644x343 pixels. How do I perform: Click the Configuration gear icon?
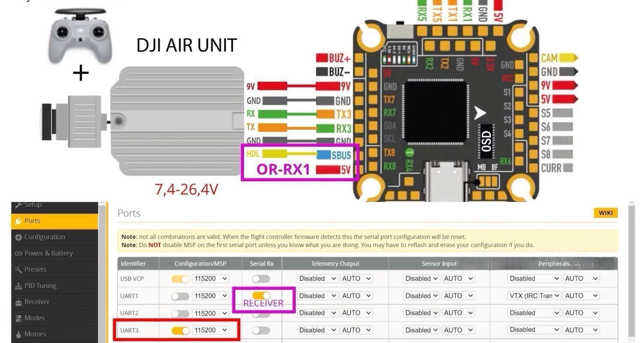[x=18, y=237]
